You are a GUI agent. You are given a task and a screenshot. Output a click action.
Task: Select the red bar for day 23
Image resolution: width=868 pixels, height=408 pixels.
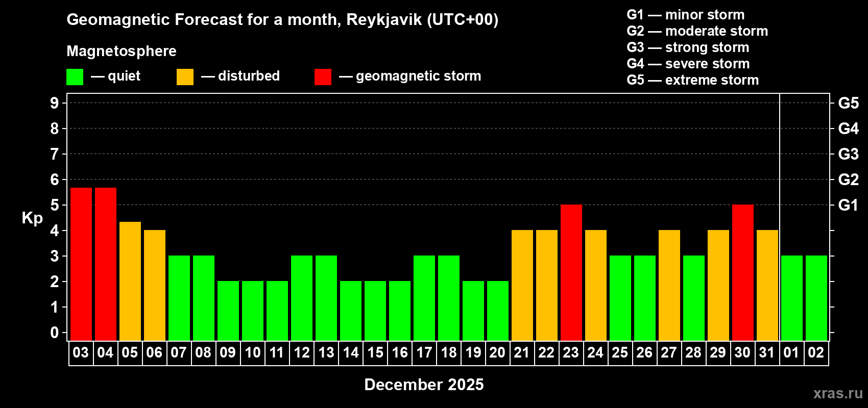(x=571, y=272)
